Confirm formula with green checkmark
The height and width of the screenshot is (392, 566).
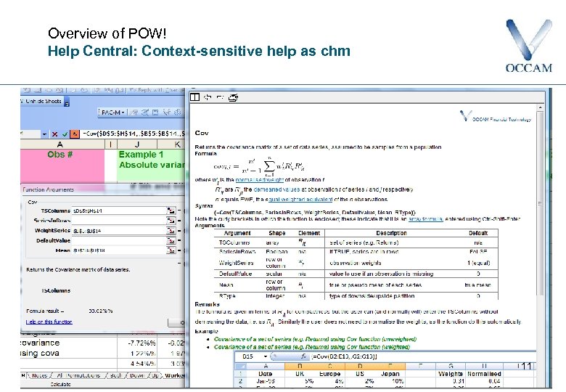(x=65, y=134)
